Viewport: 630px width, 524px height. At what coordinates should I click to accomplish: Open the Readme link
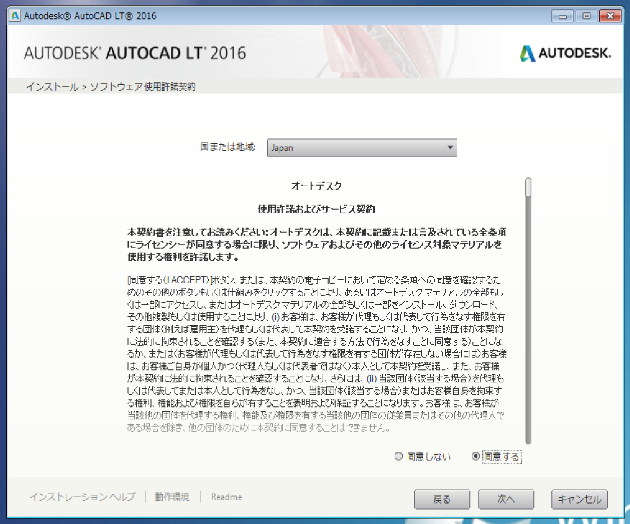click(227, 497)
